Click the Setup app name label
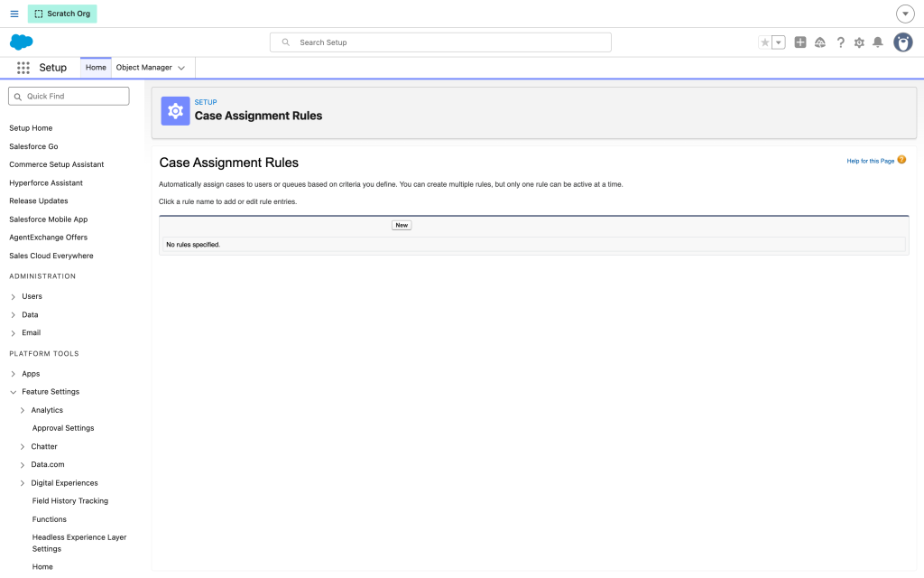The height and width of the screenshot is (578, 924). [x=53, y=68]
